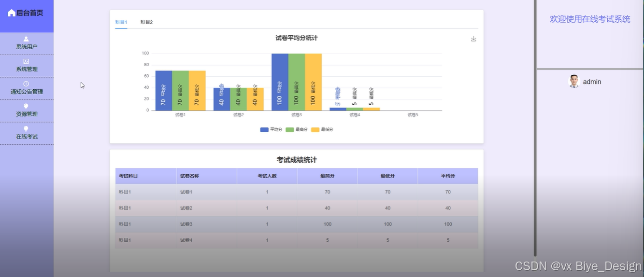Switch to the 科目2 tab
The image size is (644, 277).
tap(146, 22)
